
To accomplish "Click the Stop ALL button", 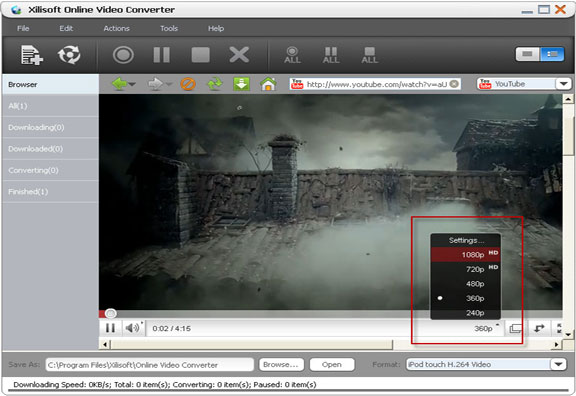I will coord(370,55).
